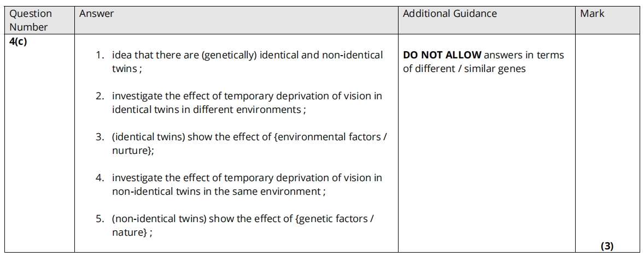Viewport: 644px width, 257px height.
Task: Click '(identical twins) show the effect' line
Action: [x=249, y=137]
